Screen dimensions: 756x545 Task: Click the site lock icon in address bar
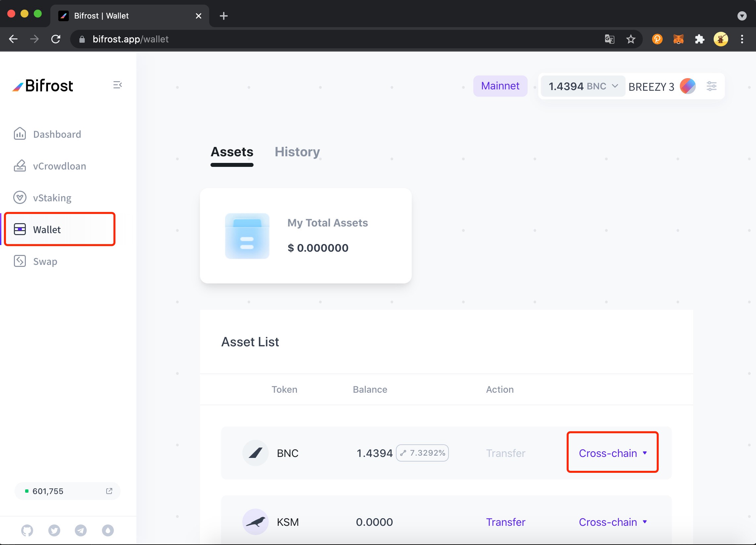click(x=82, y=39)
